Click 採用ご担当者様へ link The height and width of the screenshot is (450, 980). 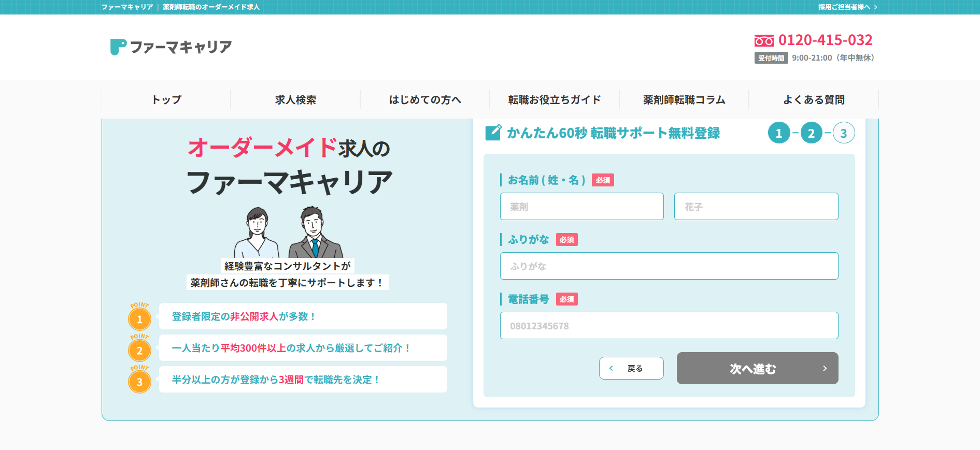click(x=848, y=7)
